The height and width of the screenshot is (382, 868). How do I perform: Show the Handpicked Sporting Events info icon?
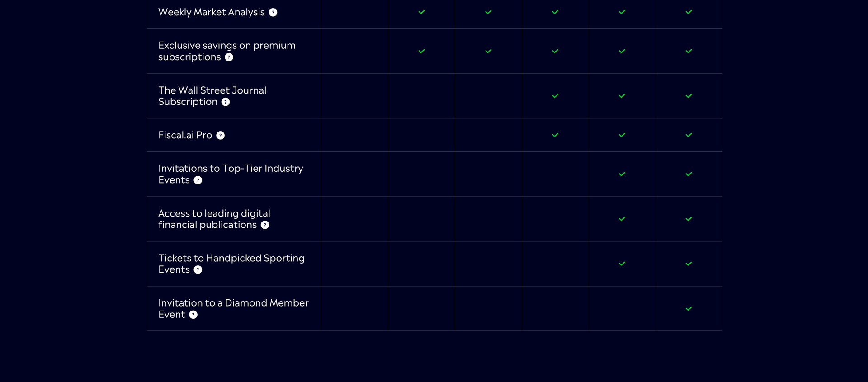click(198, 270)
